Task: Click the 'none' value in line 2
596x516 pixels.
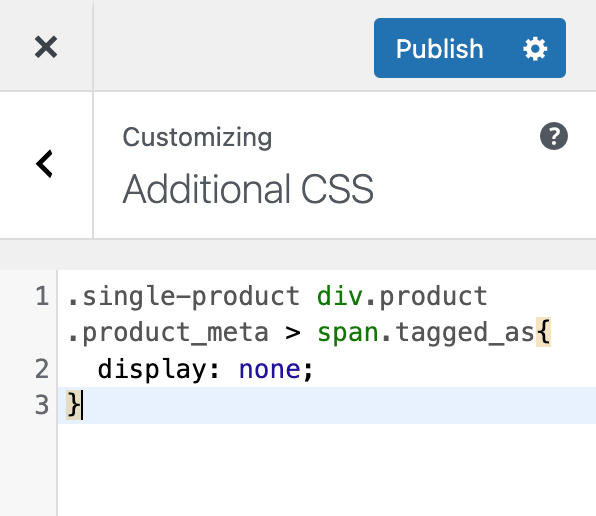Action: pyautogui.click(x=269, y=369)
